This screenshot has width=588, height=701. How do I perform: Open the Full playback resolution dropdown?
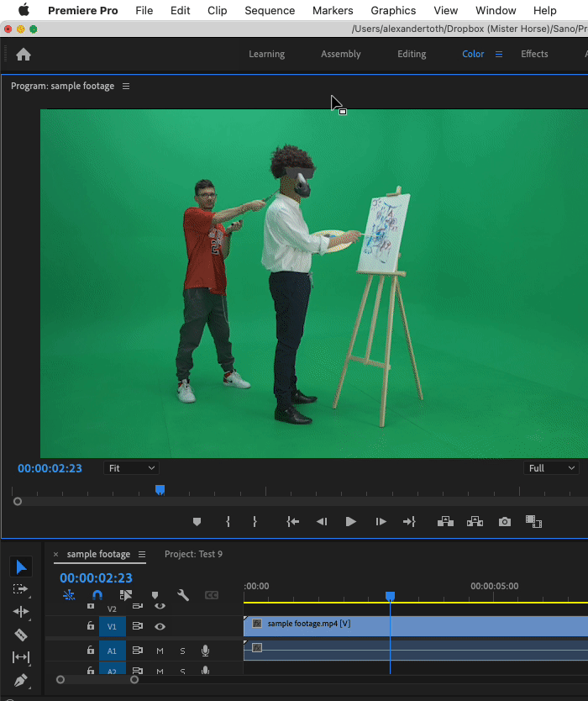point(551,468)
